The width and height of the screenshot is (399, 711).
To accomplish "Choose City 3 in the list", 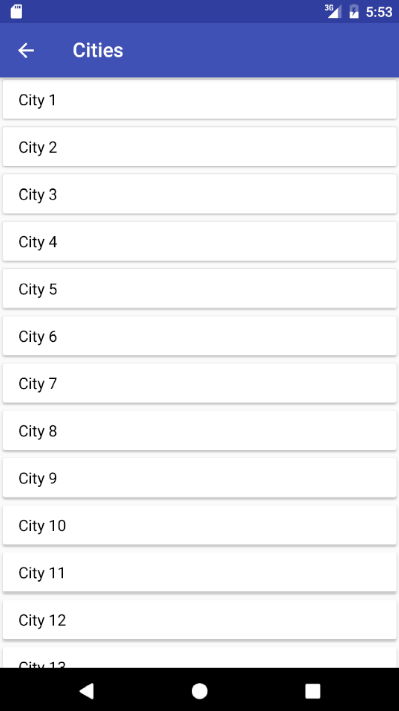I will coord(200,194).
